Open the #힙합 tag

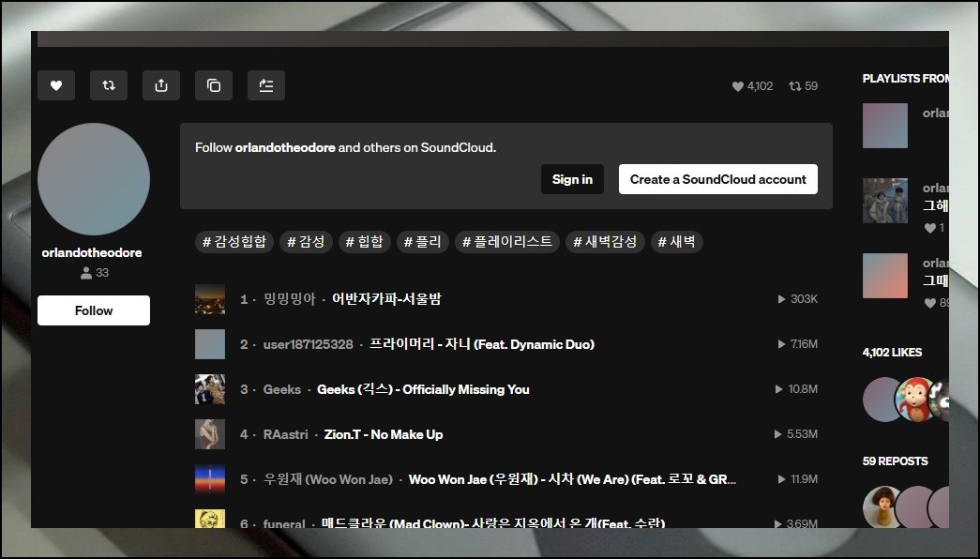[x=365, y=242]
